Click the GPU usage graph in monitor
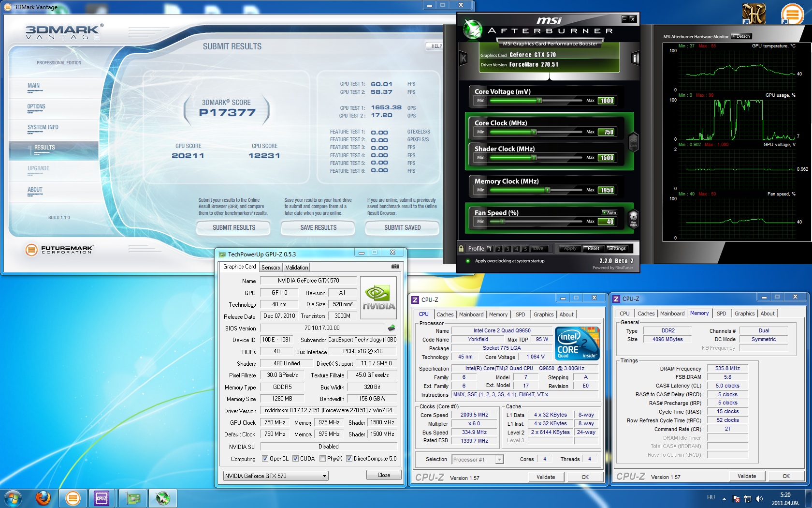 737,120
